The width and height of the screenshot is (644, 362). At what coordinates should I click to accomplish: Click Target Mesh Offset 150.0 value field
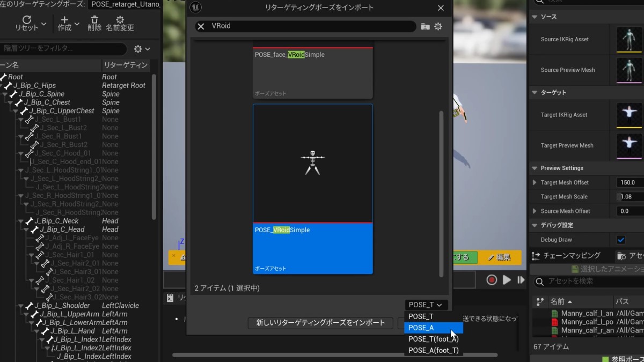click(x=630, y=182)
